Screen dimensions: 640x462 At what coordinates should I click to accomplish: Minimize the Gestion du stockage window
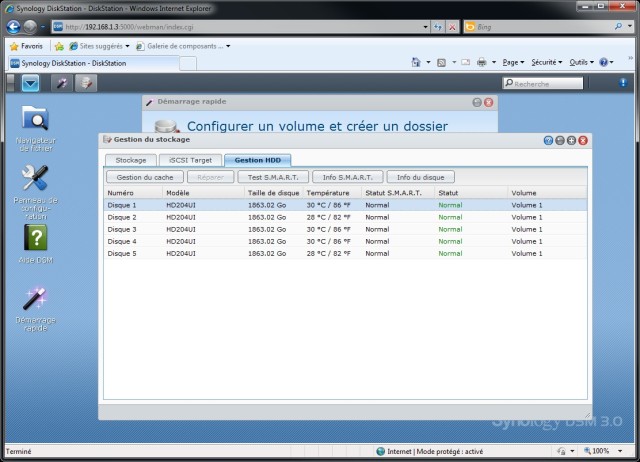[560, 140]
